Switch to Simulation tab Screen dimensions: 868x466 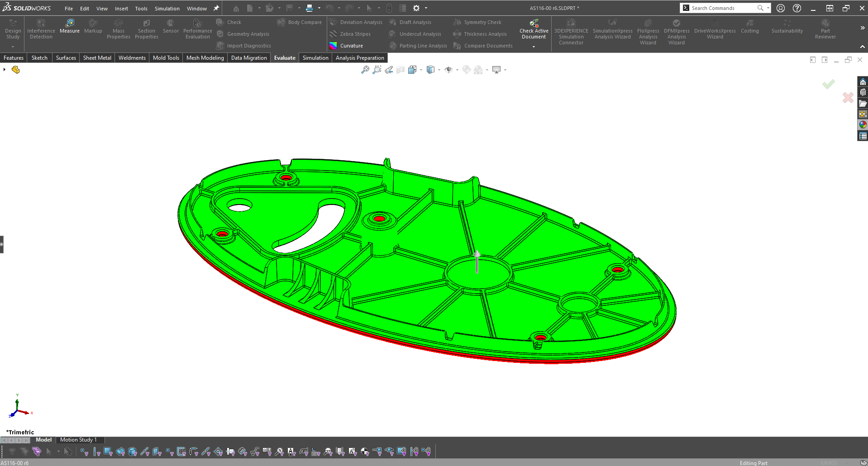coord(315,58)
